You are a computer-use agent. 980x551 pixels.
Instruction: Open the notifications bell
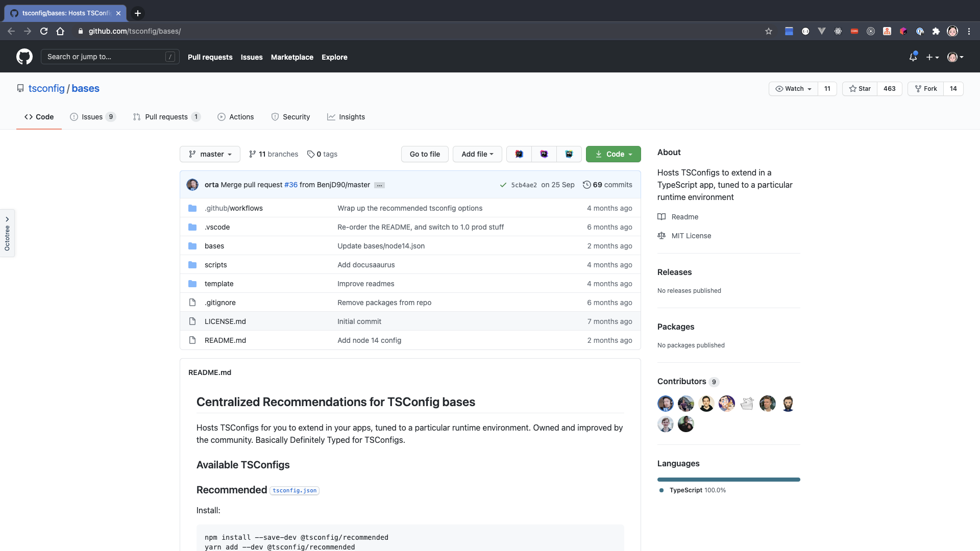pyautogui.click(x=913, y=57)
